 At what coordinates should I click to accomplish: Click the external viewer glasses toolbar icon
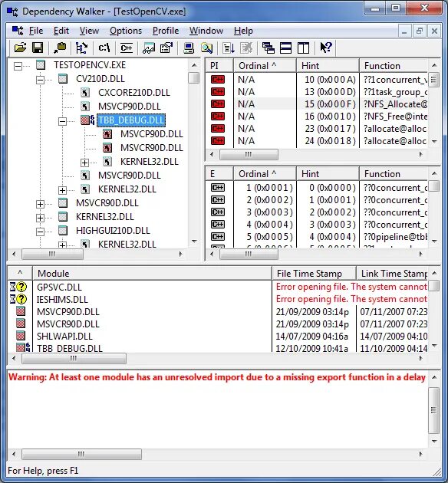pyautogui.click(x=149, y=48)
